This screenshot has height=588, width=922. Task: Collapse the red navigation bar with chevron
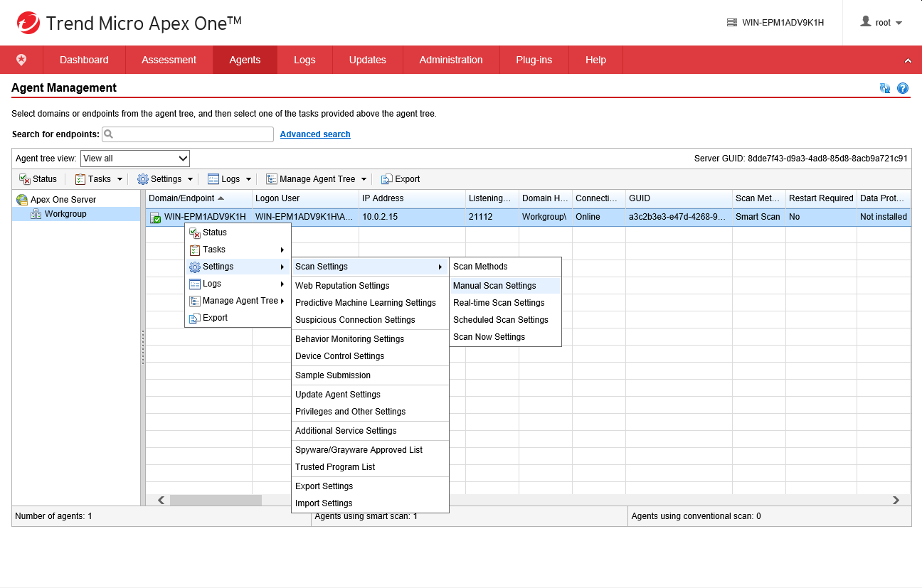click(x=908, y=60)
